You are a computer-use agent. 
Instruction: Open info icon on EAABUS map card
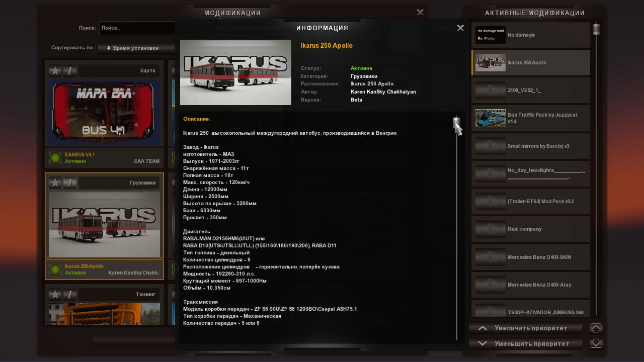coord(70,71)
